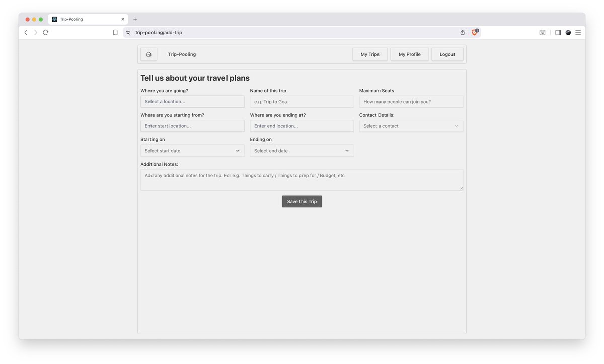Reload the page using the refresh icon

[45, 32]
